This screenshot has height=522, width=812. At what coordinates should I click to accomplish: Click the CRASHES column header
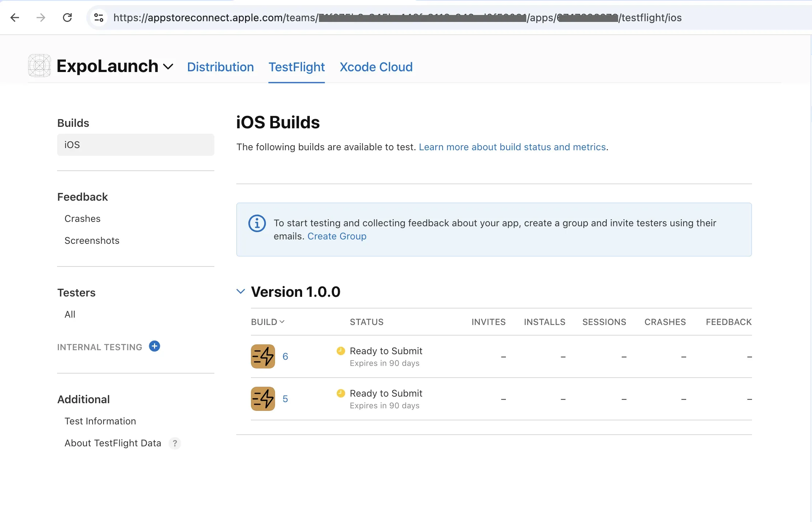tap(665, 322)
